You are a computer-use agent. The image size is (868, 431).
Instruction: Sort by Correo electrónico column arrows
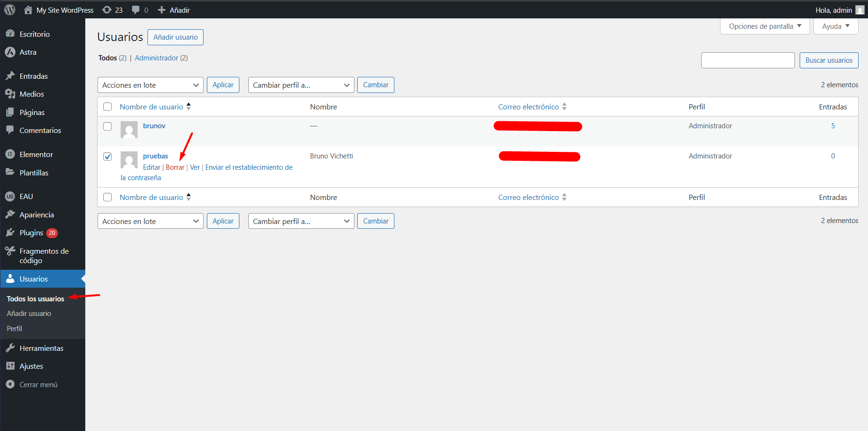point(564,107)
